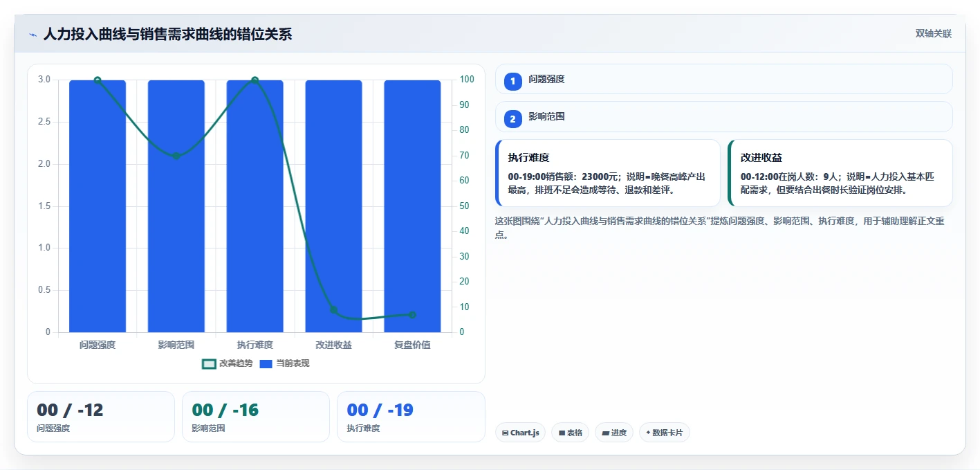The height and width of the screenshot is (470, 980).
Task: Click the line point above 问题强度
Action: pos(98,80)
